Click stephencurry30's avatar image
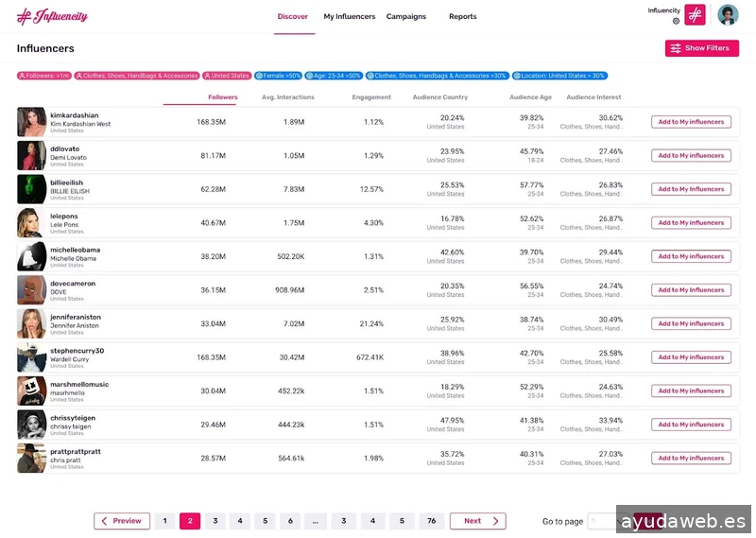 coord(31,357)
